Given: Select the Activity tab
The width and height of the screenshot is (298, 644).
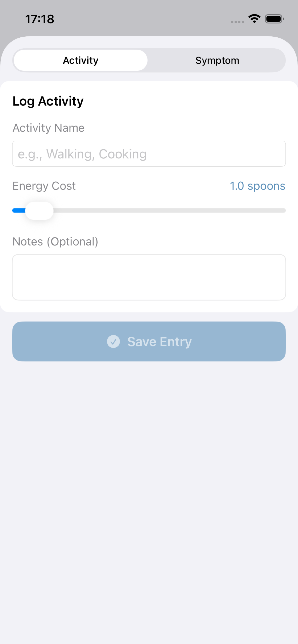Looking at the screenshot, I should (x=81, y=61).
